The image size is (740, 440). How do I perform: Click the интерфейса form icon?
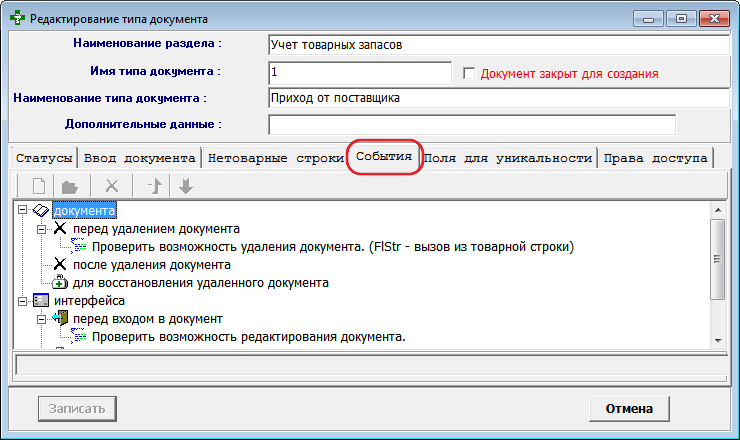pyautogui.click(x=41, y=300)
